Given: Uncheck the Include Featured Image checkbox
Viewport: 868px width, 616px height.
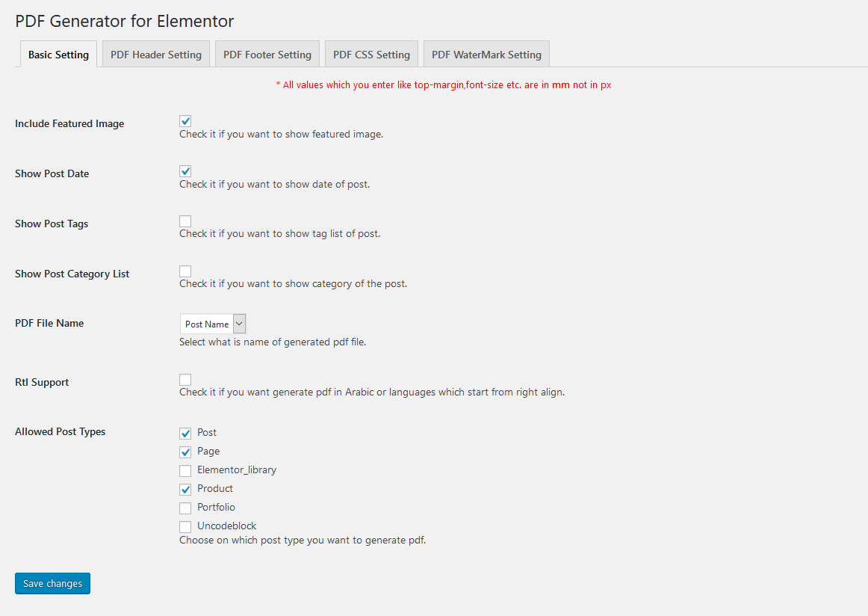Looking at the screenshot, I should [185, 121].
